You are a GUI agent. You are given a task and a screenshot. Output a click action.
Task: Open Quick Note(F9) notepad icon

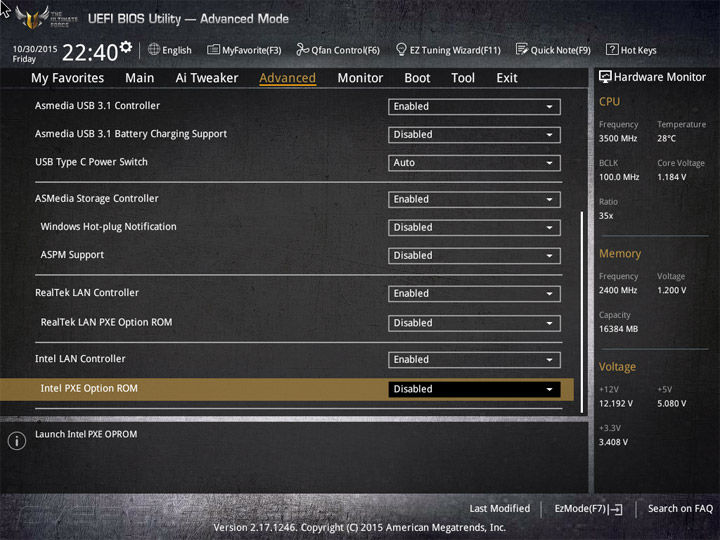pyautogui.click(x=522, y=49)
